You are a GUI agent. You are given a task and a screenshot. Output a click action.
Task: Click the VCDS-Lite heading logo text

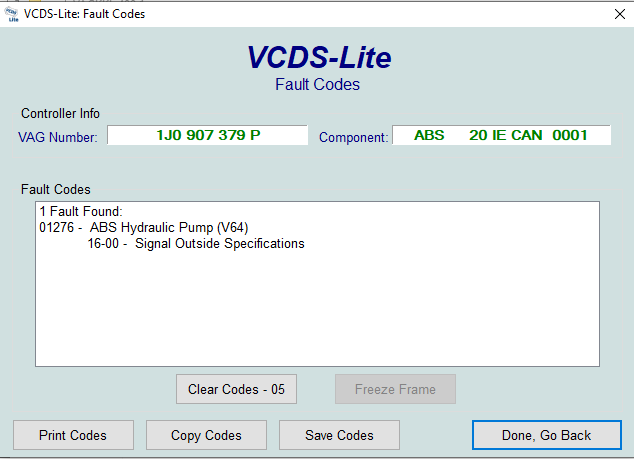[319, 57]
